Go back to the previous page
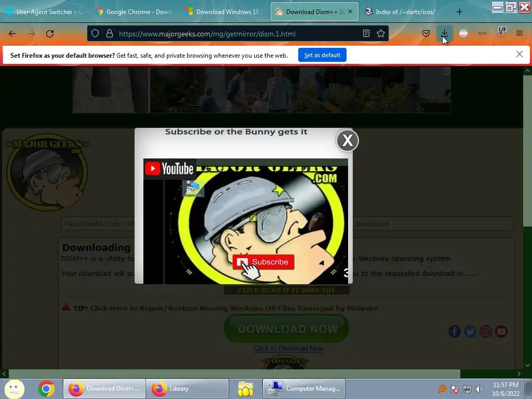The height and width of the screenshot is (399, 532). 12,34
